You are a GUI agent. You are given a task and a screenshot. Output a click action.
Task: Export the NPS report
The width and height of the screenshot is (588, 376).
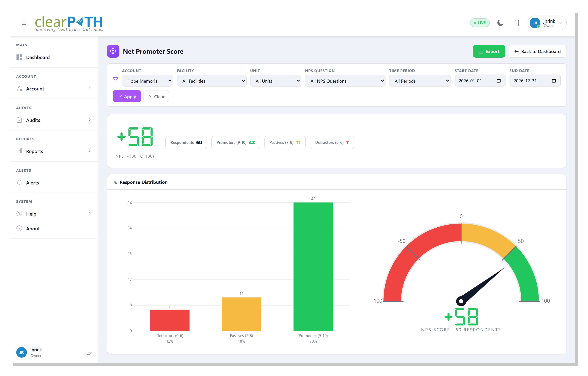pyautogui.click(x=489, y=51)
